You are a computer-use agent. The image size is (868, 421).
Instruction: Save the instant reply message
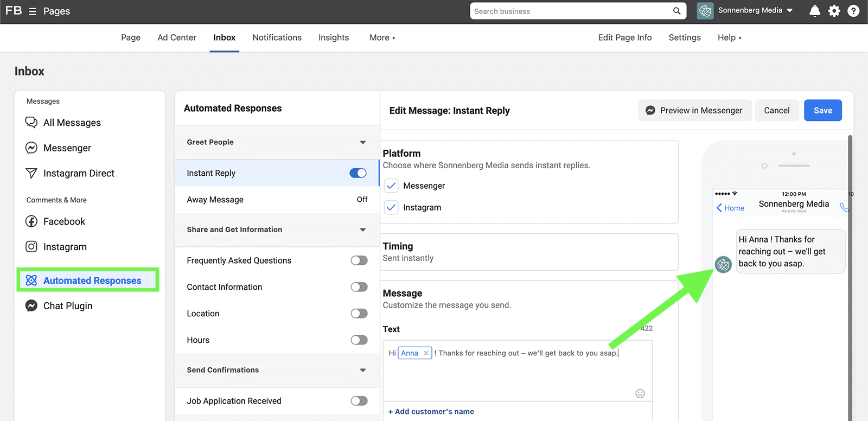(x=823, y=110)
